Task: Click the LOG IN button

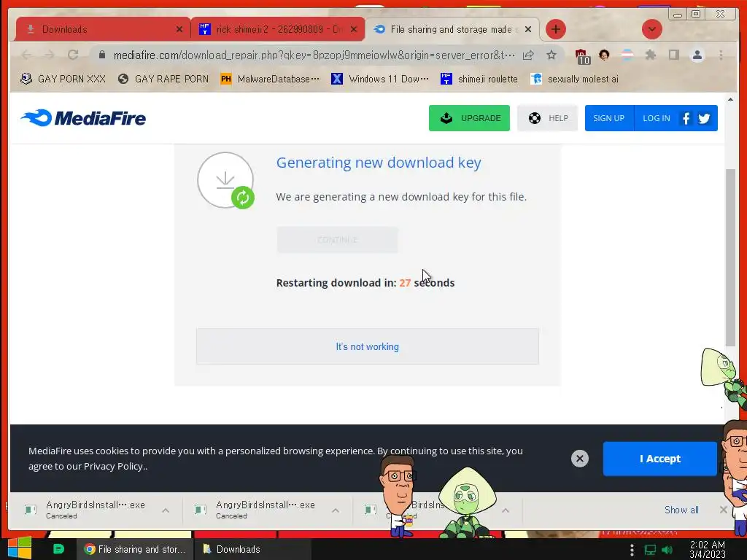Action: [656, 118]
